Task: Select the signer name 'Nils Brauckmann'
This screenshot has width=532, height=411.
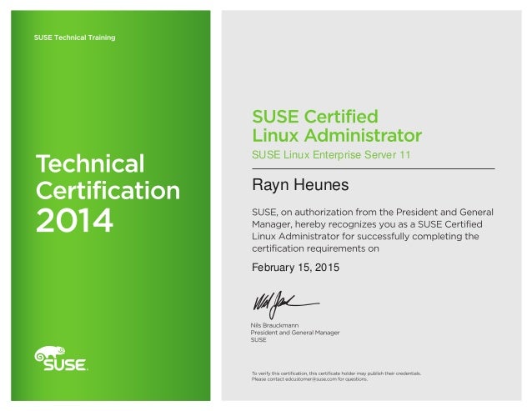Action: 274,325
